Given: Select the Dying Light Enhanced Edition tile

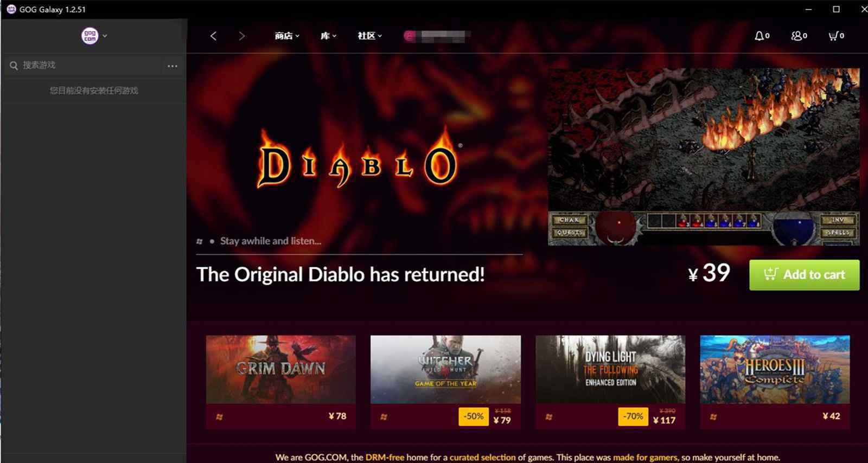Looking at the screenshot, I should pos(610,382).
